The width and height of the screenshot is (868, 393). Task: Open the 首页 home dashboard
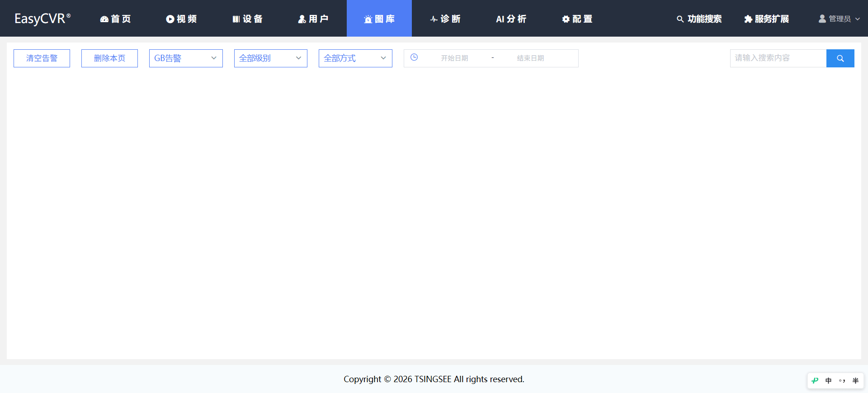click(115, 19)
